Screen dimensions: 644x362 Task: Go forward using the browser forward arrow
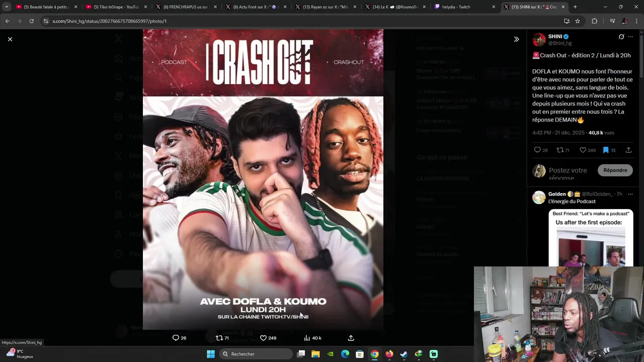point(19,21)
